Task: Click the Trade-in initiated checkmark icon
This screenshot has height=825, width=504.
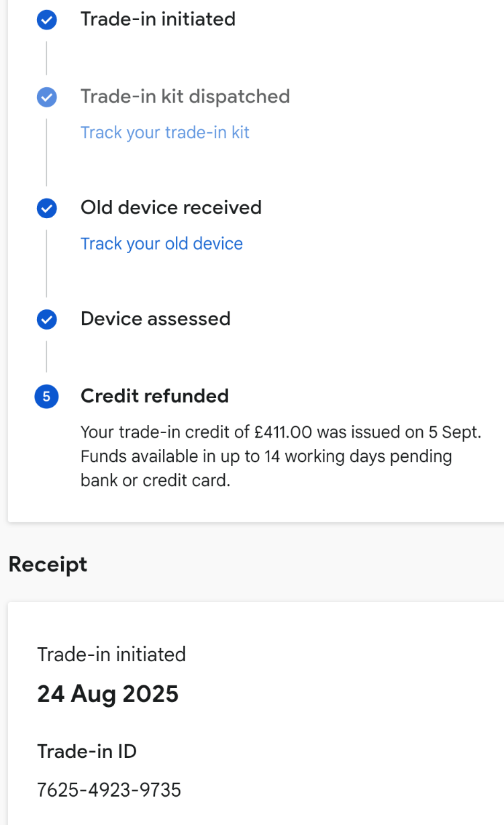Action: [46, 20]
